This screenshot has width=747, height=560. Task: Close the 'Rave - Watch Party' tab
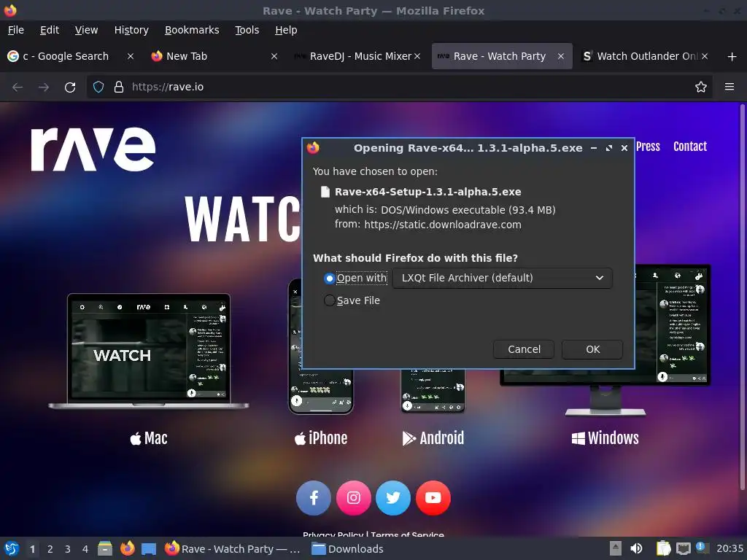pos(561,56)
